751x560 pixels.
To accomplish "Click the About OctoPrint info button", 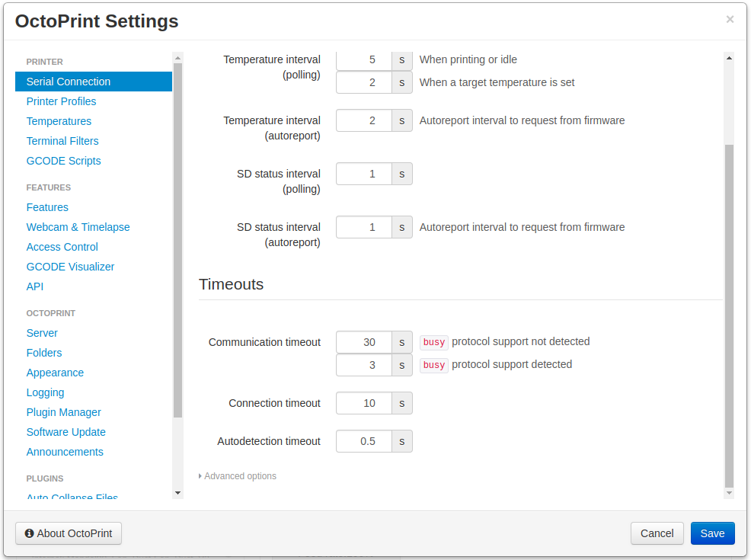I will coord(68,533).
